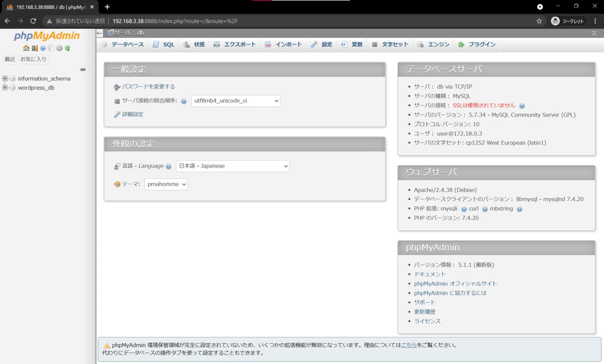Open a new browser tab

(107, 7)
